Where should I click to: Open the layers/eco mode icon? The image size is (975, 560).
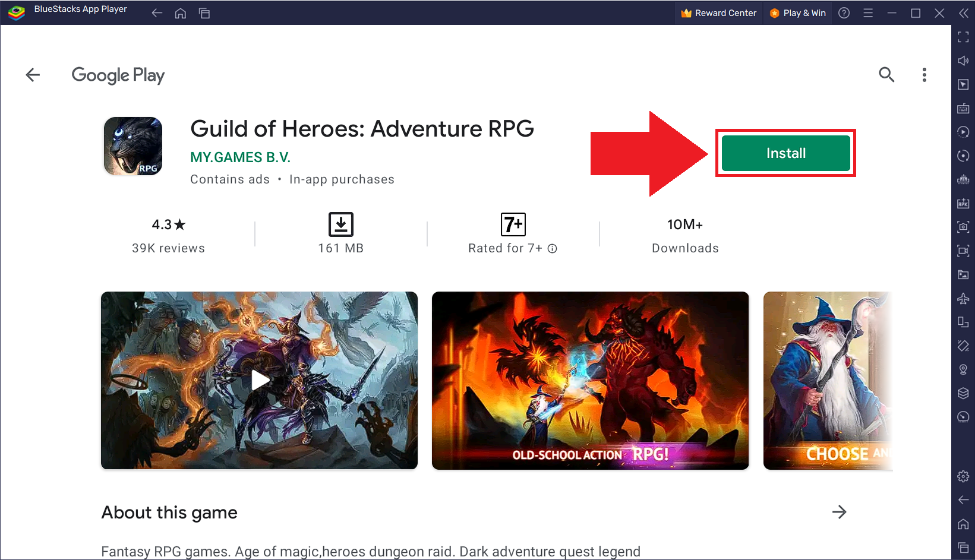pos(963,393)
